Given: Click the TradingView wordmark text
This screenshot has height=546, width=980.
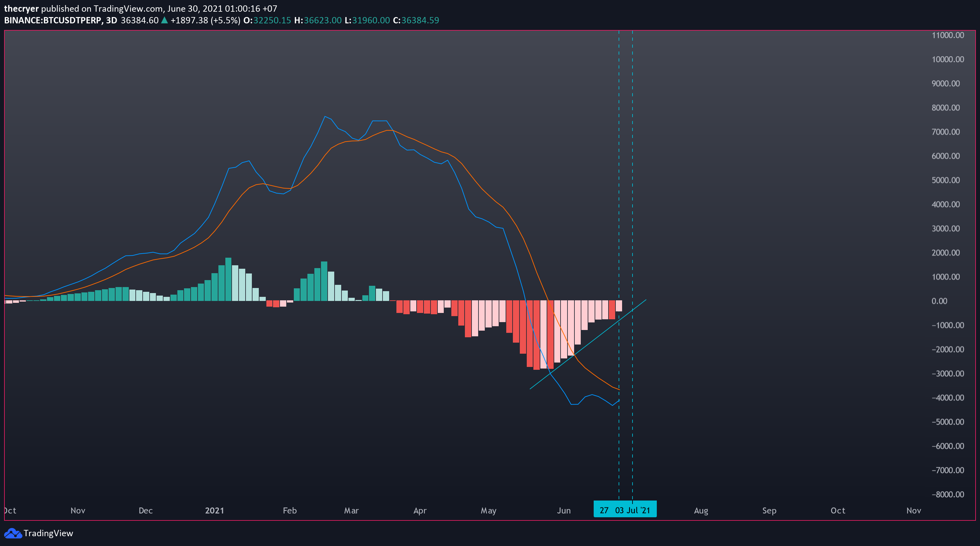Looking at the screenshot, I should click(x=48, y=533).
